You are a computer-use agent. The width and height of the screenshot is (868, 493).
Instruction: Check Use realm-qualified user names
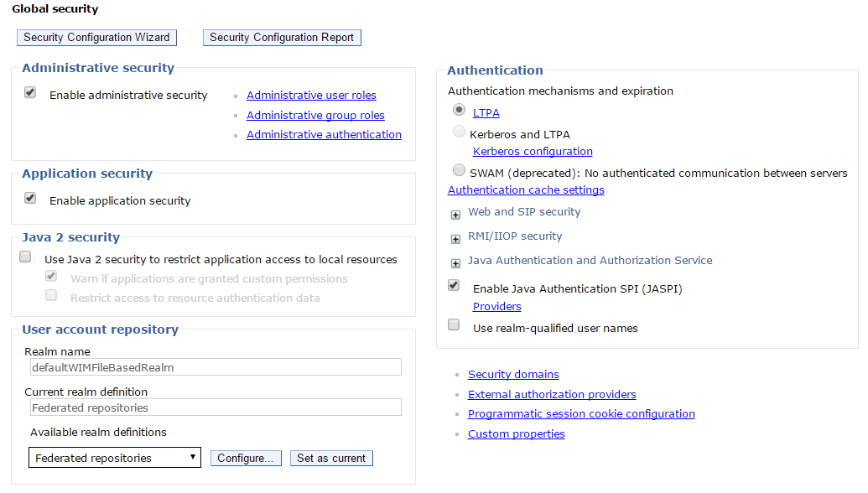click(454, 324)
